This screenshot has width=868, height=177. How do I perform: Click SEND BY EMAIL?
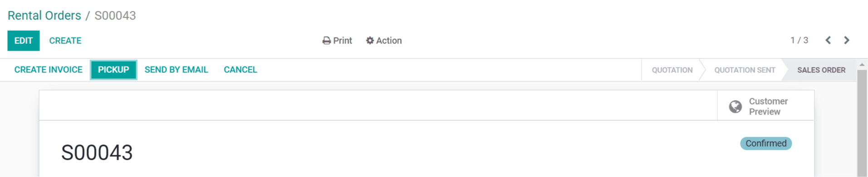click(176, 70)
